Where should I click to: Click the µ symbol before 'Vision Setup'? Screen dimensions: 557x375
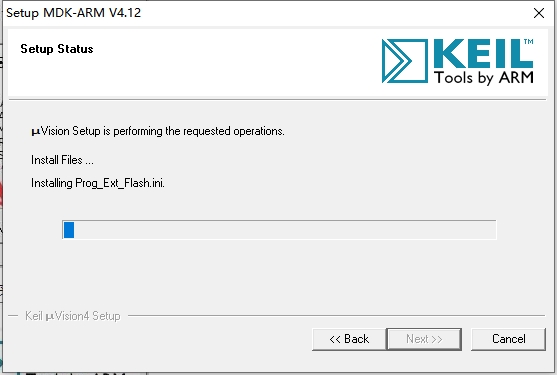coord(36,132)
